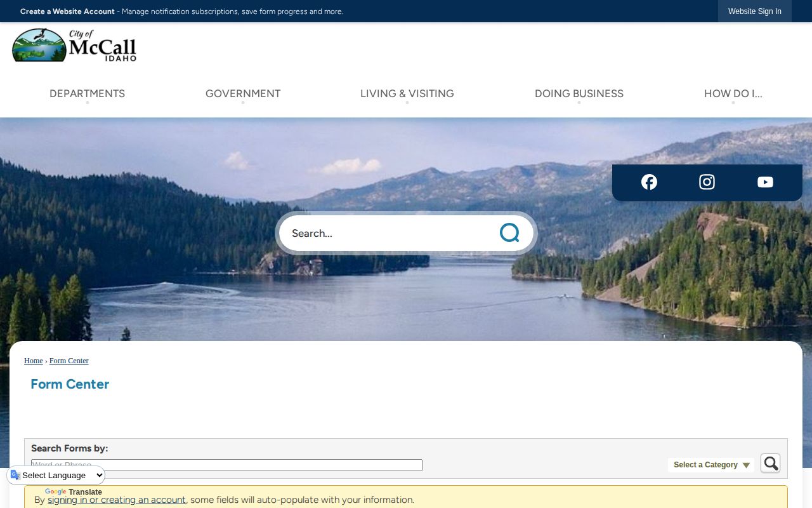Expand the Select a Category dropdown
The height and width of the screenshot is (508, 812).
tap(711, 465)
